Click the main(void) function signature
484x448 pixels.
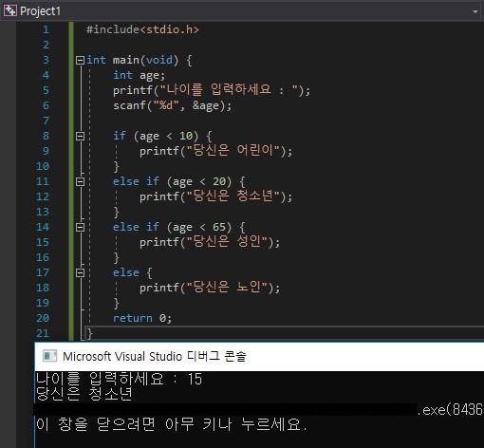[140, 60]
